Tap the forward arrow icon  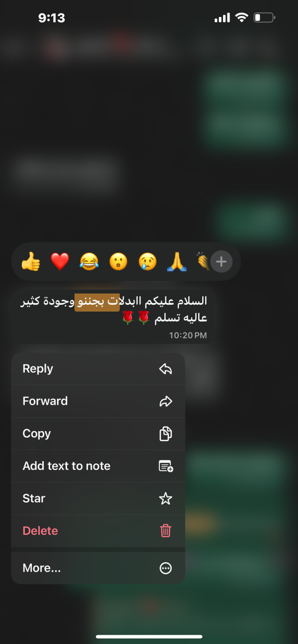coord(165,401)
